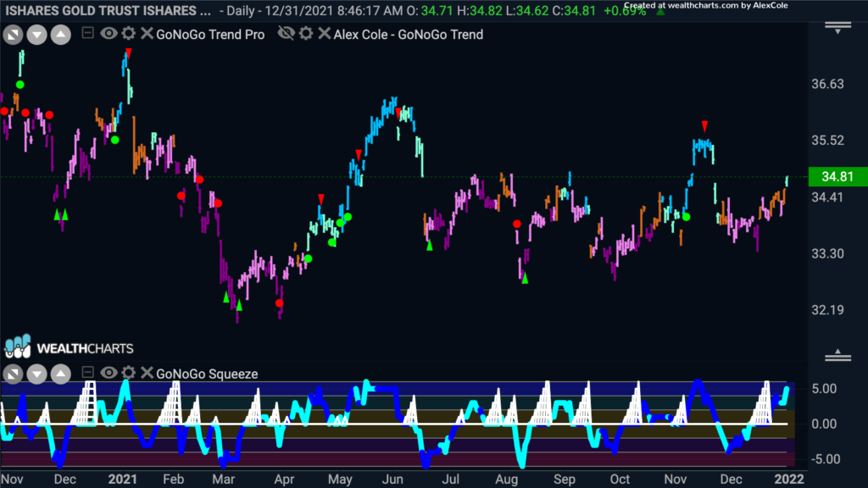
Task: Click the Alex Cole - GoNoGo Trend label
Action: (409, 34)
